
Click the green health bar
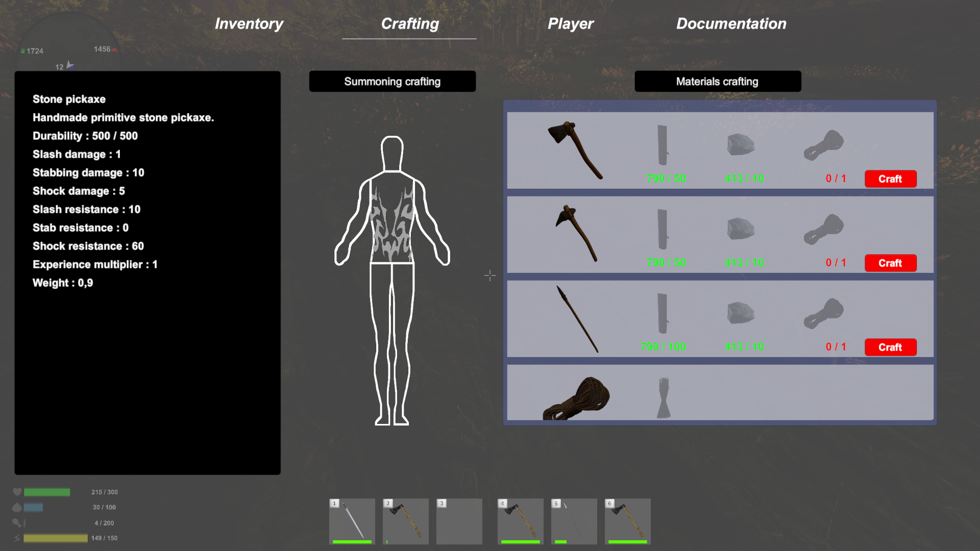[x=46, y=492]
